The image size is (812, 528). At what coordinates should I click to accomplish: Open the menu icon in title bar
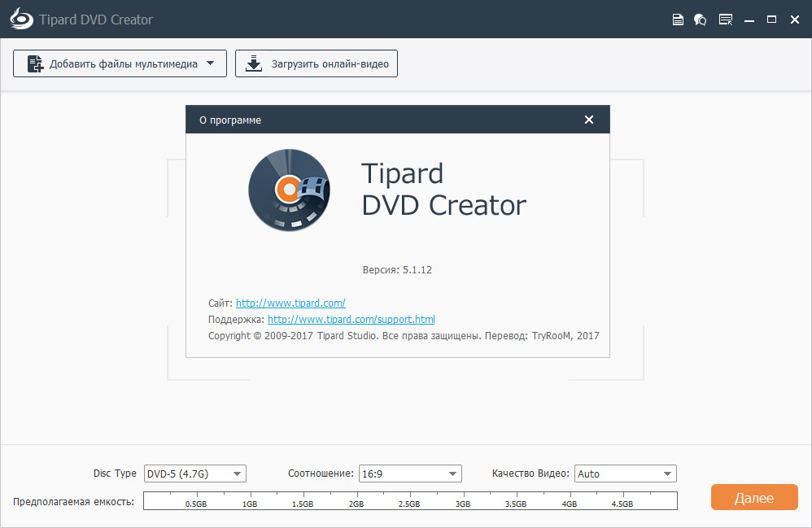click(726, 20)
